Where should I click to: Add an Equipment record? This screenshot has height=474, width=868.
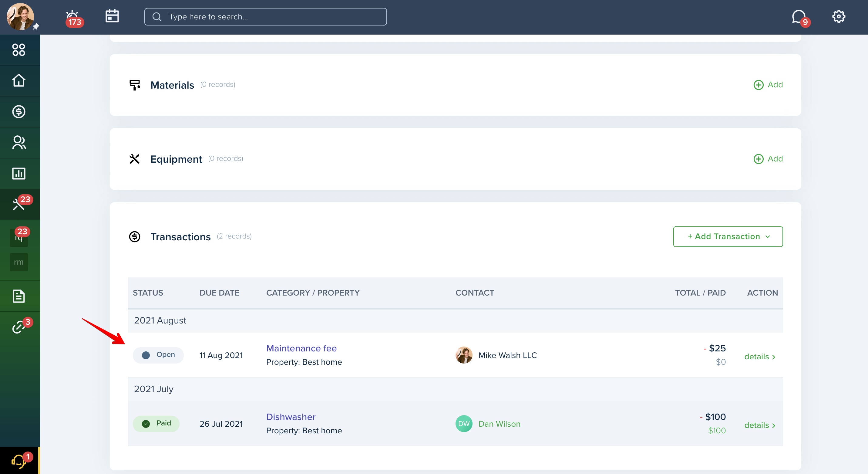pos(768,159)
